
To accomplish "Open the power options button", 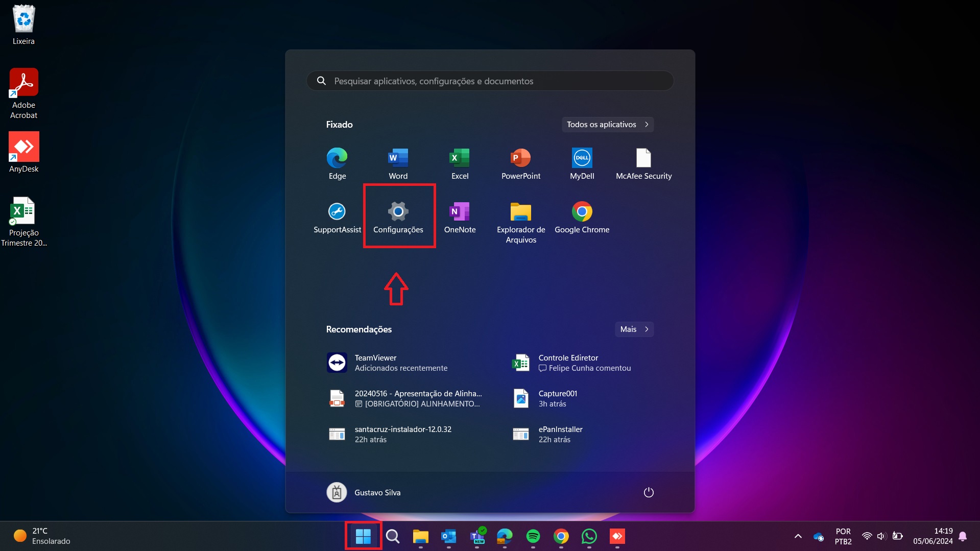I will (648, 492).
